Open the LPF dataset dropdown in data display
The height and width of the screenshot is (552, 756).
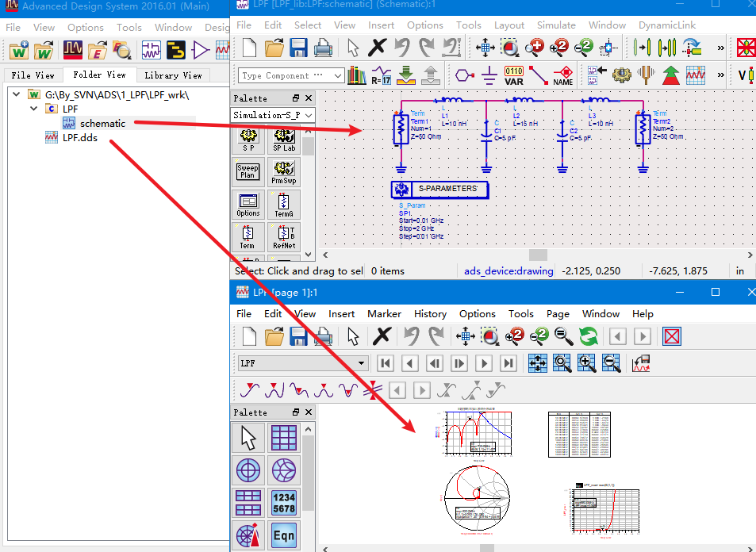click(x=361, y=363)
